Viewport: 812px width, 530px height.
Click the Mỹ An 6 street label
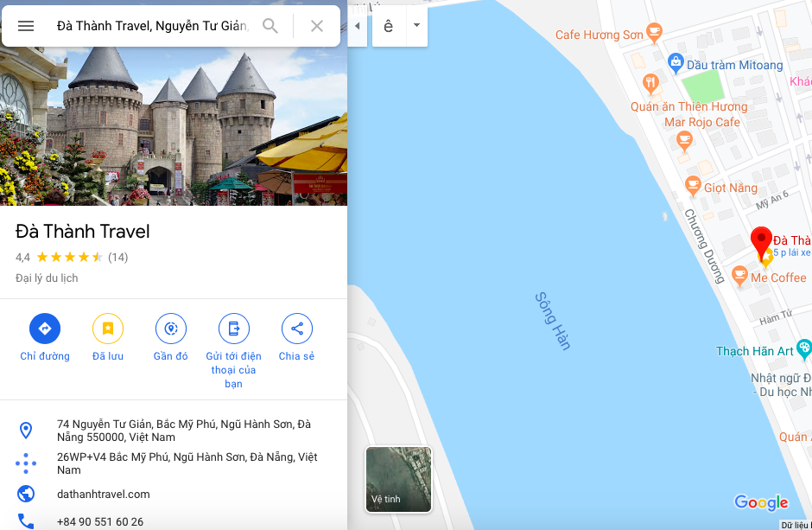coord(771,200)
